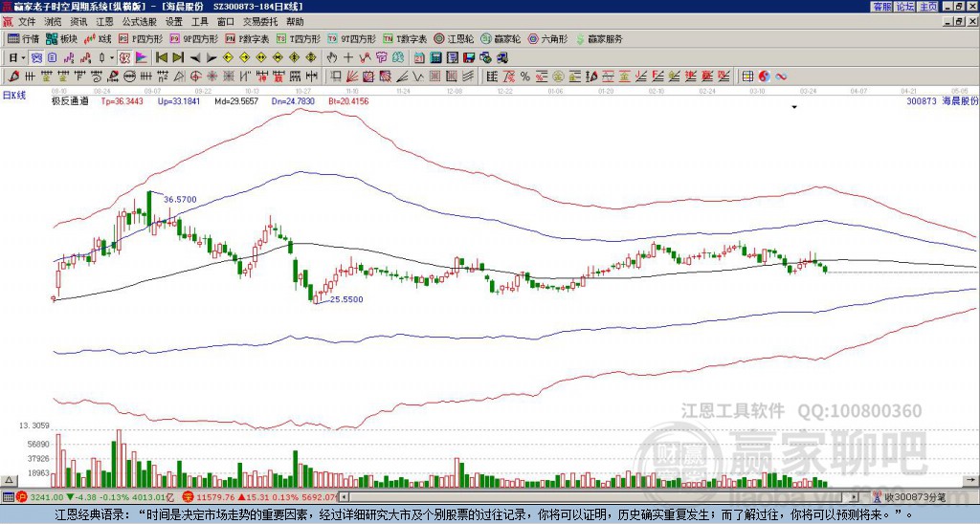The image size is (980, 524).
Task: Open the 文件 menu
Action: click(x=27, y=22)
